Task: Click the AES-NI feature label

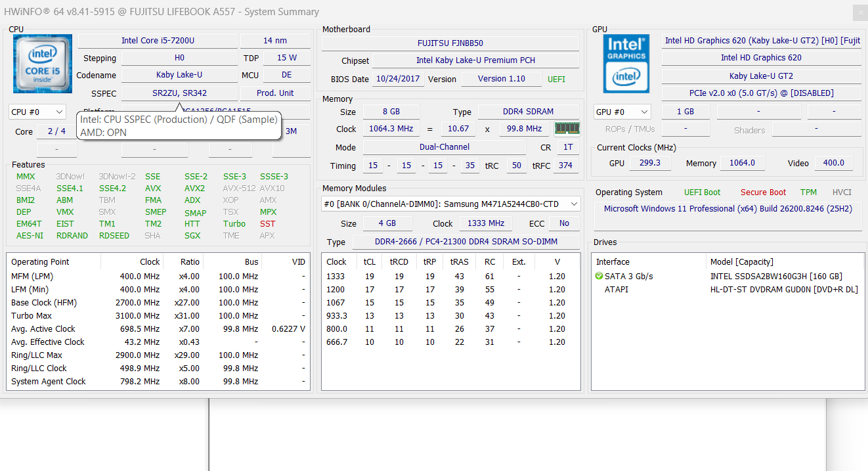Action: point(30,235)
